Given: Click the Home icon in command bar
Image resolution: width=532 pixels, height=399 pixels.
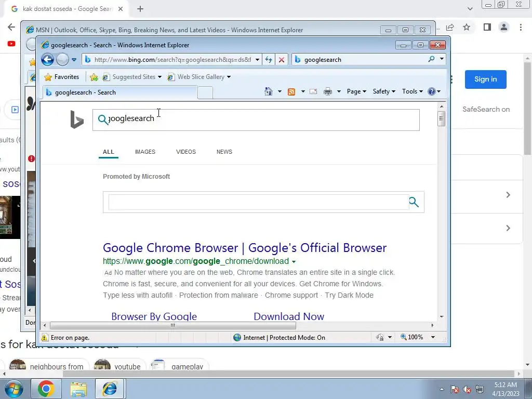Looking at the screenshot, I should pos(269,91).
